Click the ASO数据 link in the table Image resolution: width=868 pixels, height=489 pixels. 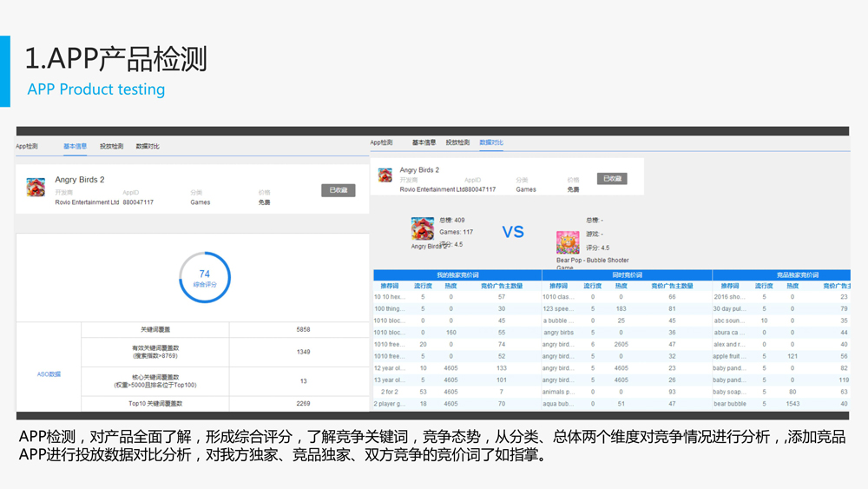click(x=49, y=374)
